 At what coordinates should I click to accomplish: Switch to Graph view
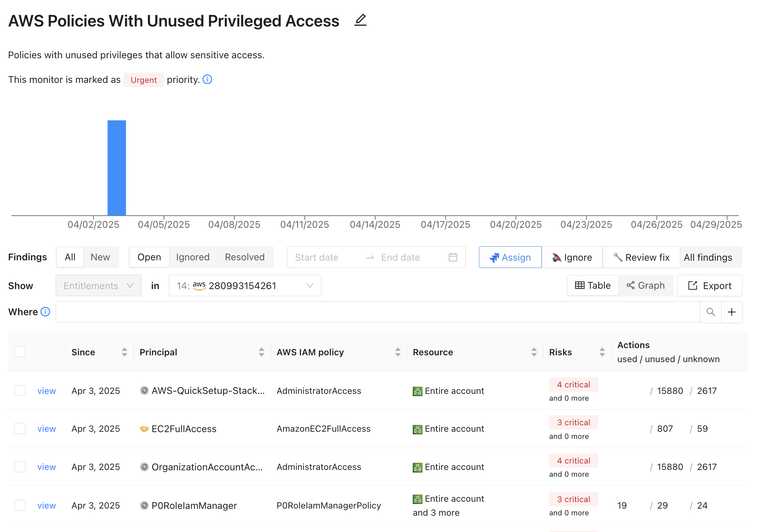[646, 285]
